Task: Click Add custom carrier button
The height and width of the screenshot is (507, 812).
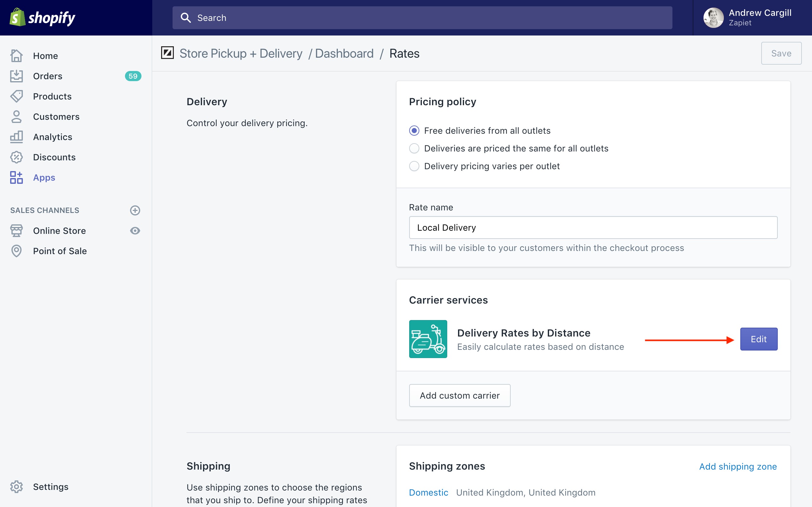Action: click(459, 395)
